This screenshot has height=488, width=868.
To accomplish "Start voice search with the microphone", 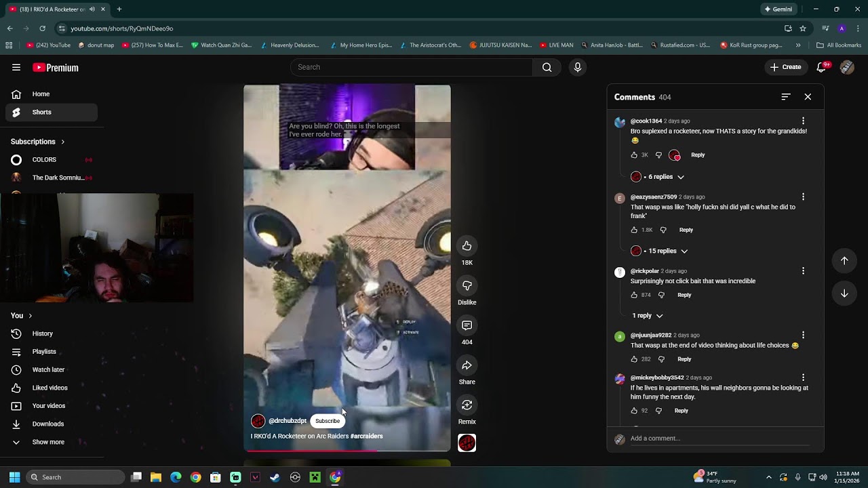I will pos(578,67).
